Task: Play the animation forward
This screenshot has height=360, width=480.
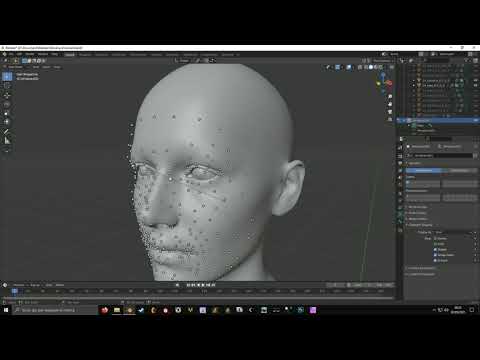Action: coord(203,285)
